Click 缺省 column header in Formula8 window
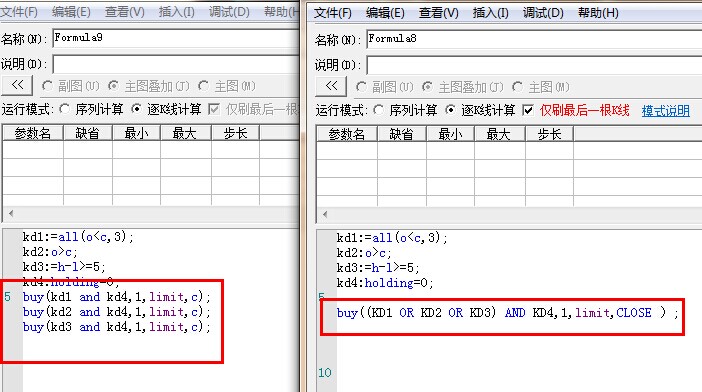702x392 pixels. pyautogui.click(x=402, y=134)
